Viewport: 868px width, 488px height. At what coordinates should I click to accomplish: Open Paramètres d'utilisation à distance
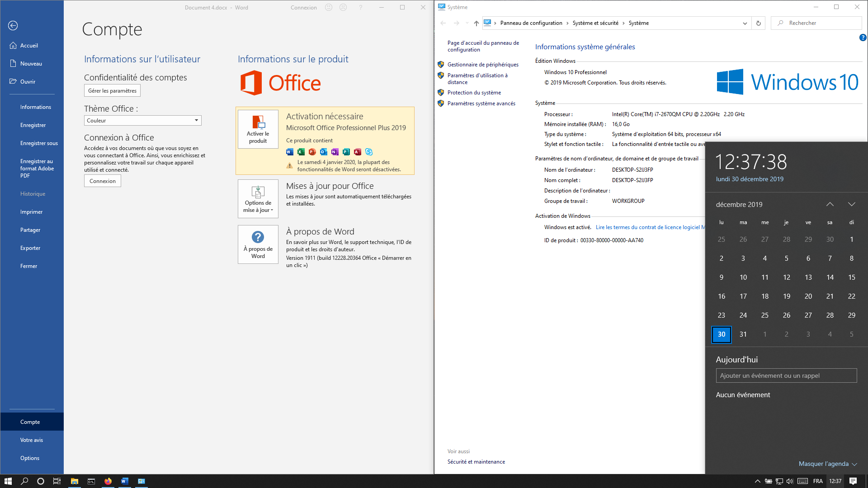click(477, 79)
